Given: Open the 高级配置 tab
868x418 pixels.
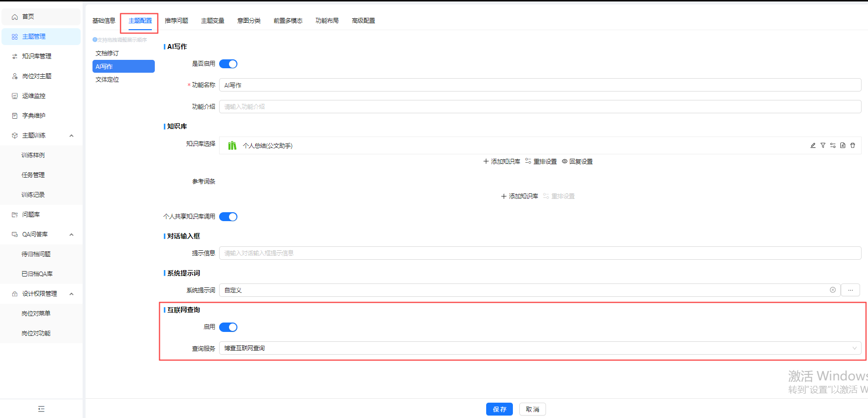Looking at the screenshot, I should tap(364, 21).
